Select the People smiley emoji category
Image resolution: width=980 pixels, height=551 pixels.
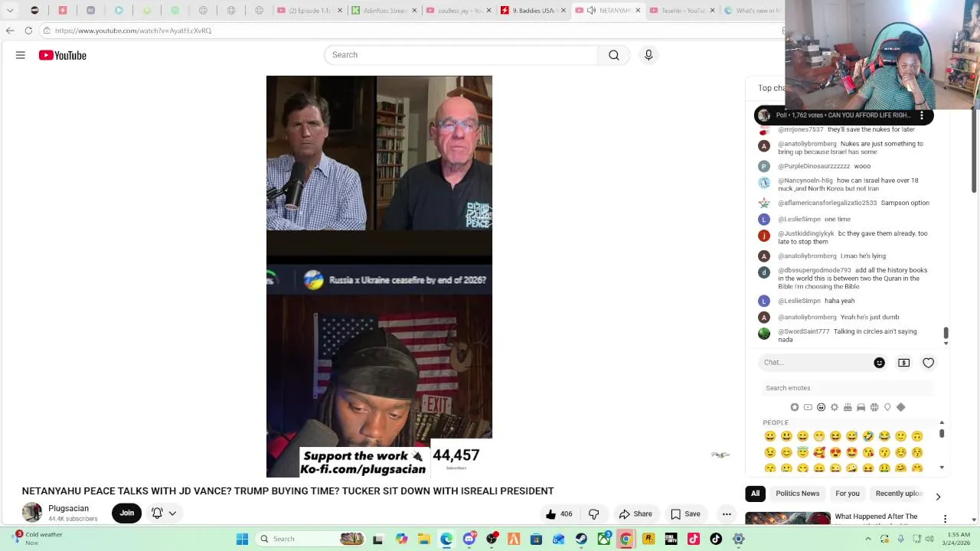[822, 407]
